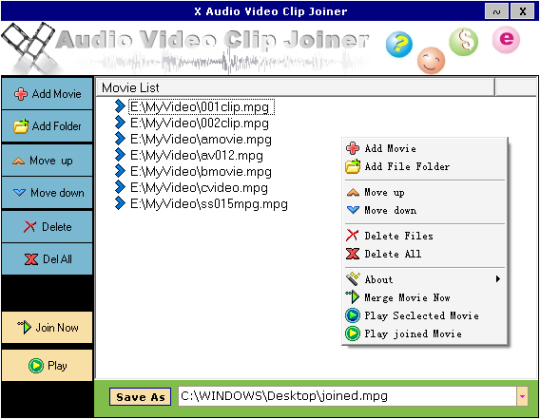Screen dimensions: 540x419
Task: Click the Add Movie sidebar button
Action: point(47,94)
